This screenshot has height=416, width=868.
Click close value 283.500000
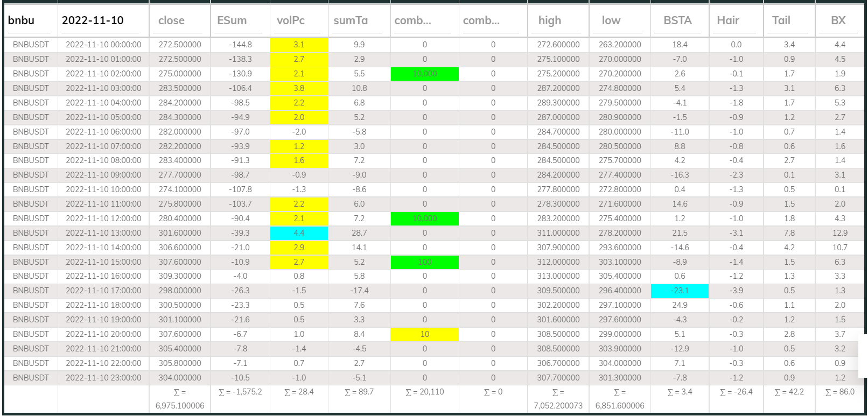point(180,88)
